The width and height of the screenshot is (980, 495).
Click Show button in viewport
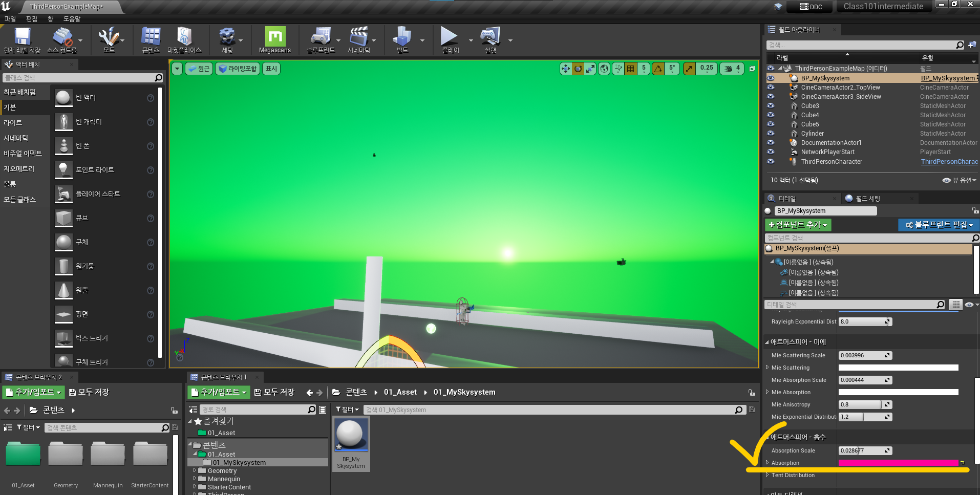point(271,69)
